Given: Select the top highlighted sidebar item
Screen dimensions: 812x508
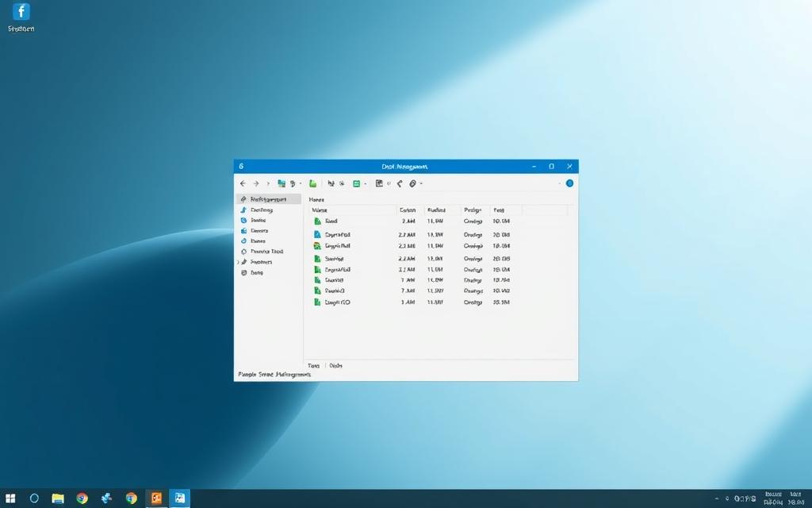Looking at the screenshot, I should [268, 199].
